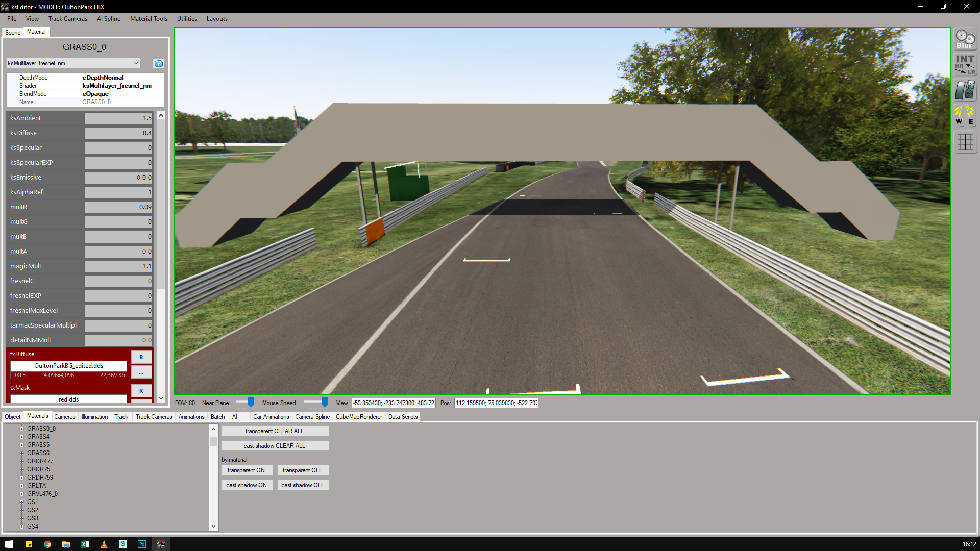Click the W light direction icon
The image size is (980, 551).
coord(959,115)
